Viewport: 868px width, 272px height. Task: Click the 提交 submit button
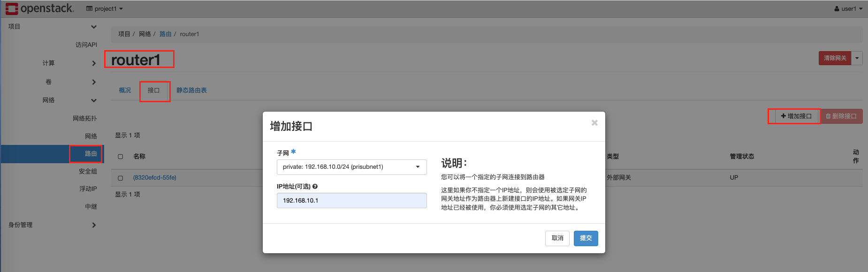[x=586, y=238]
